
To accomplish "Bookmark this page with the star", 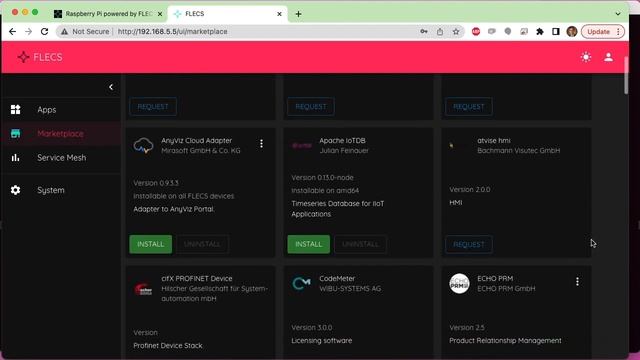I will coord(456,31).
